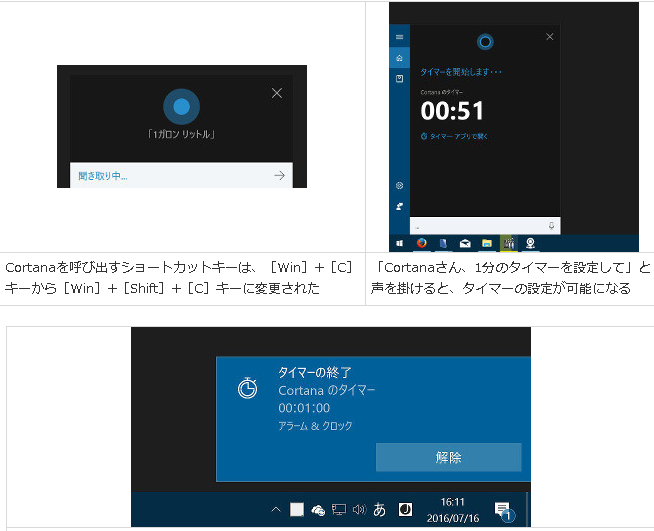Open the blue document app on taskbar
This screenshot has height=531, width=654.
click(443, 243)
